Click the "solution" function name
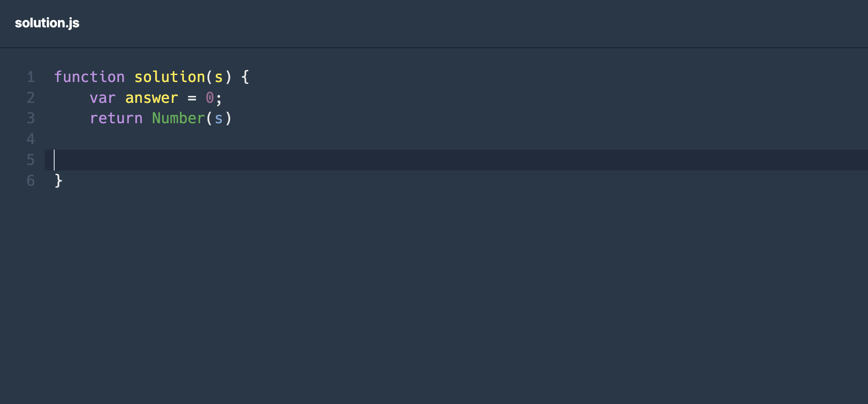The image size is (868, 404). point(170,77)
